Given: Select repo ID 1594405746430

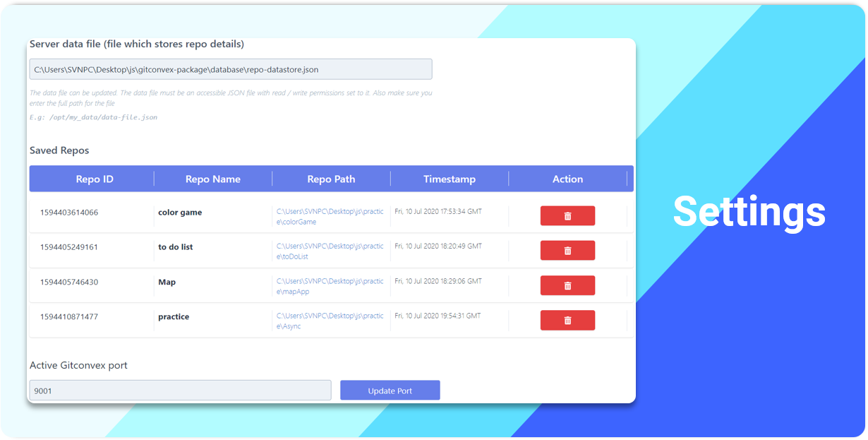Looking at the screenshot, I should coord(69,282).
